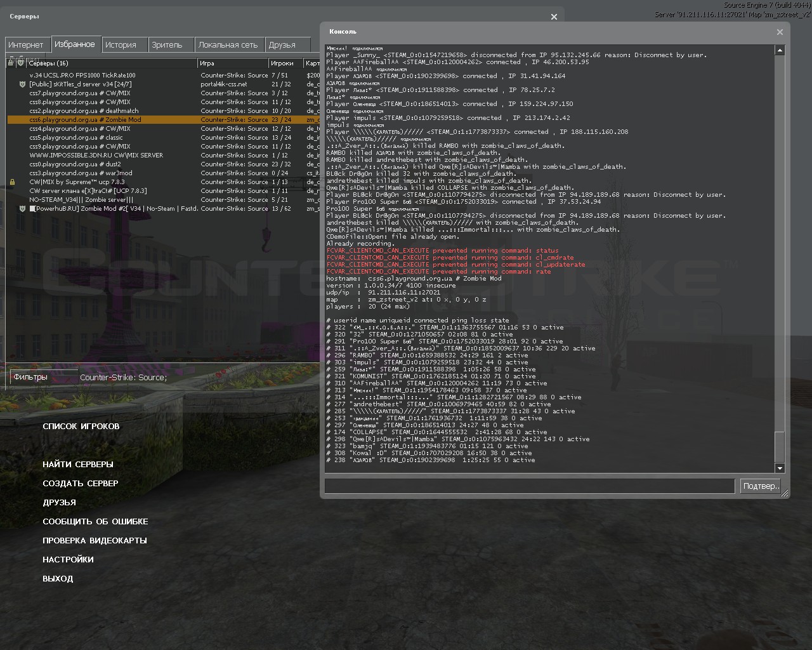Viewport: 812px width, 650px height.
Task: Click the VAC shield icon beside PowerhuB.RU server
Action: pyautogui.click(x=22, y=208)
